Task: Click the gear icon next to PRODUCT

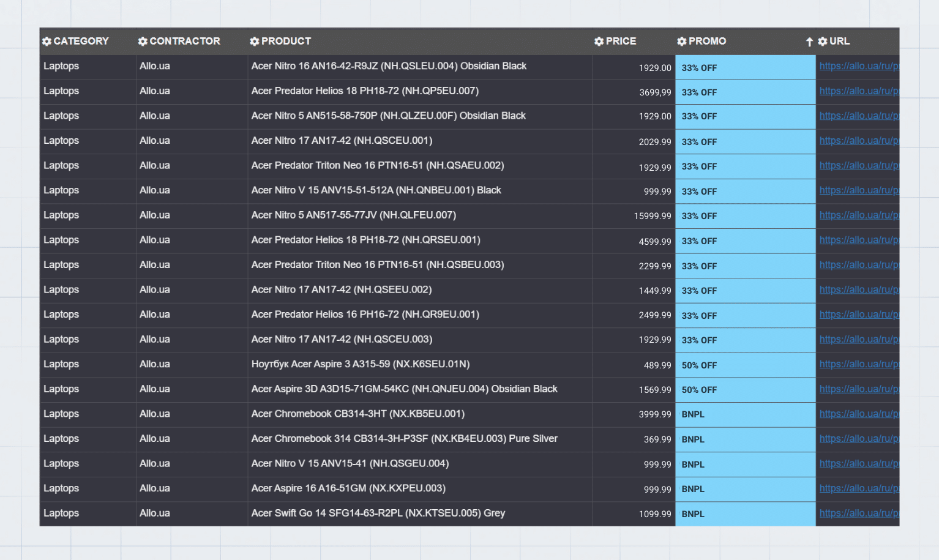Action: 255,42
